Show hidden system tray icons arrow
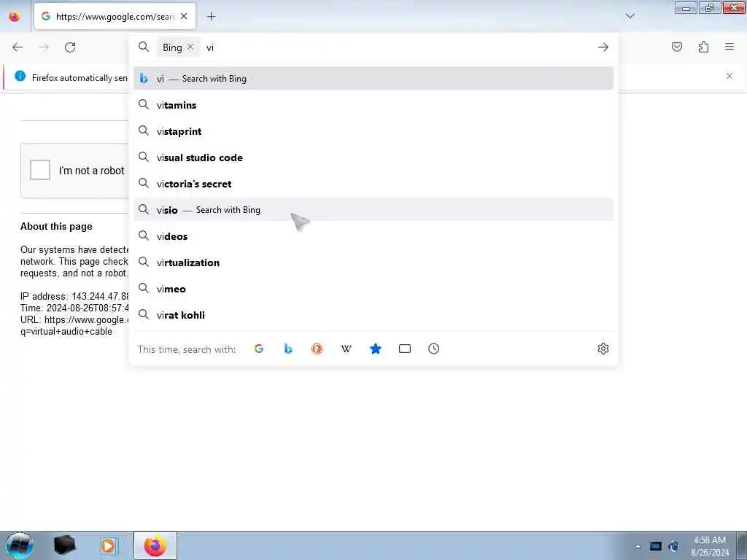Viewport: 747px width, 560px height. tap(638, 546)
